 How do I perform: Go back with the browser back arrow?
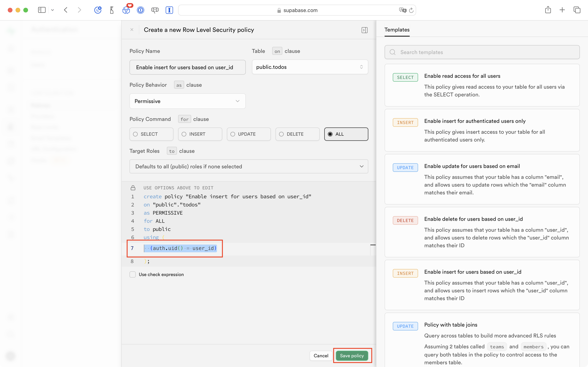[66, 10]
